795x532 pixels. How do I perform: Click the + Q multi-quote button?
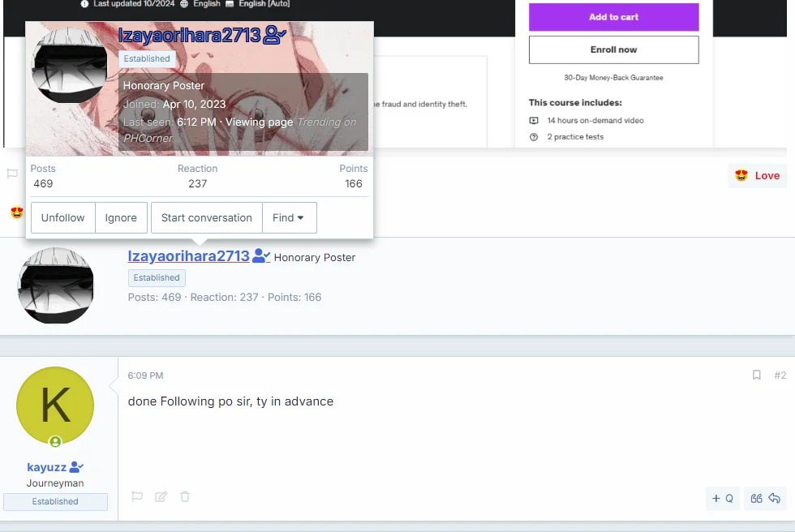pos(723,499)
